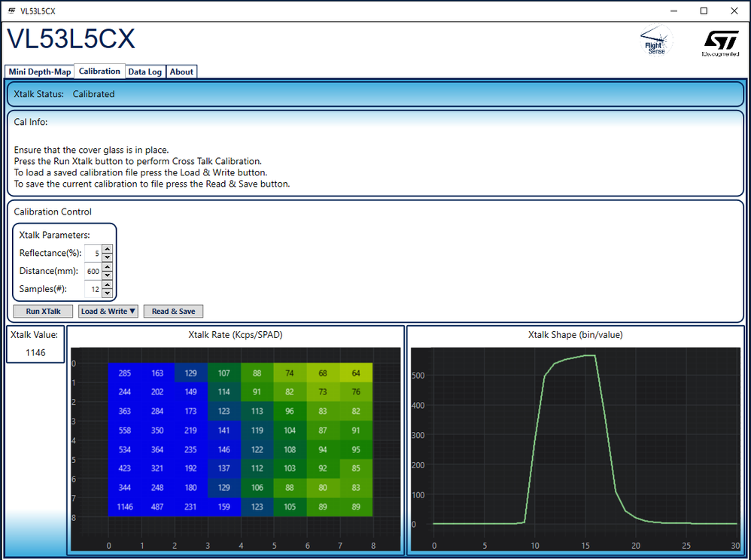The width and height of the screenshot is (751, 560).
Task: Click the Xtalk Value reading 1146
Action: click(x=35, y=352)
